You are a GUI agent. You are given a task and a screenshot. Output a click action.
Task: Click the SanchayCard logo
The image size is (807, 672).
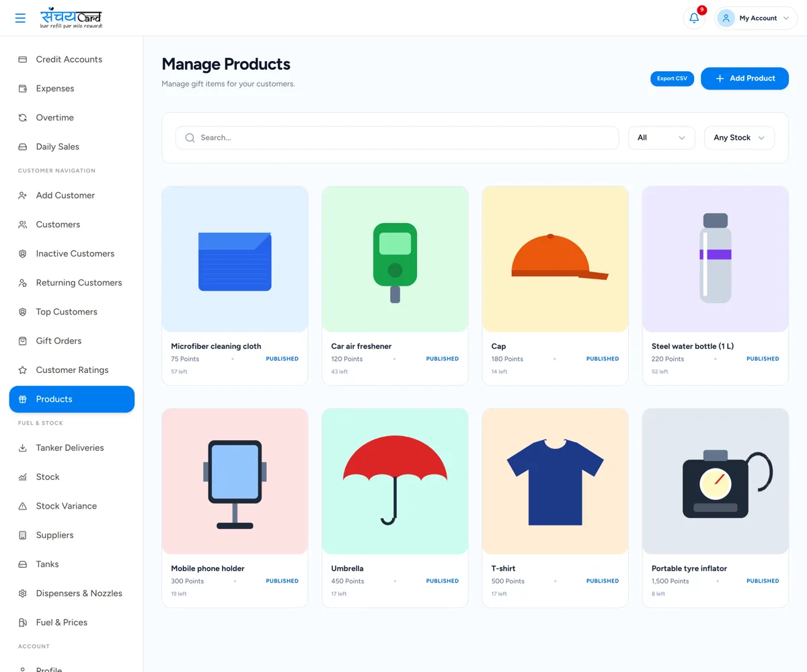click(71, 18)
